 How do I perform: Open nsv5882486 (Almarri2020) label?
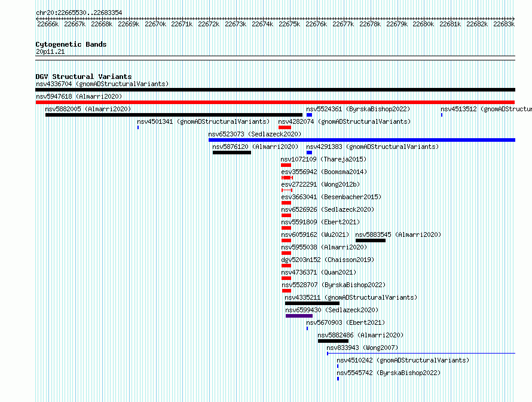360,335
